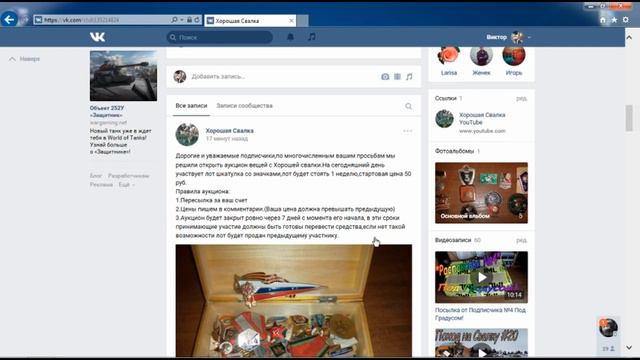
Task: Select the Хорошая Свалка browser tab
Action: (250, 20)
